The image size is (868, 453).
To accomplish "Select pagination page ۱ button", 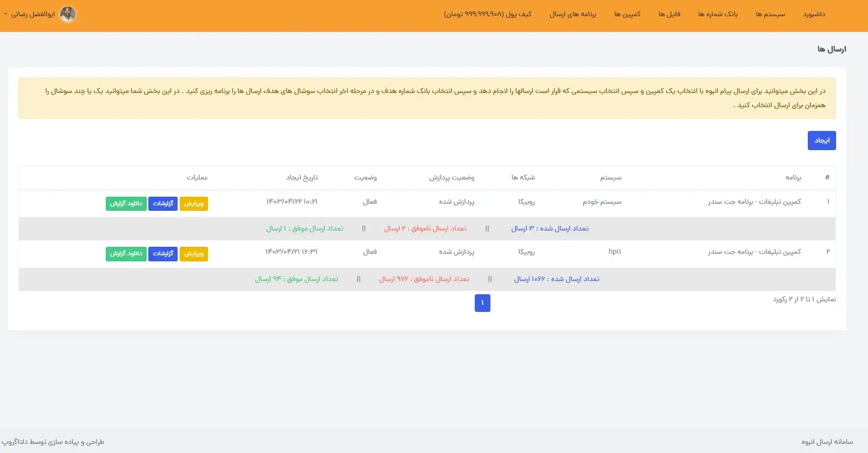I will (482, 303).
